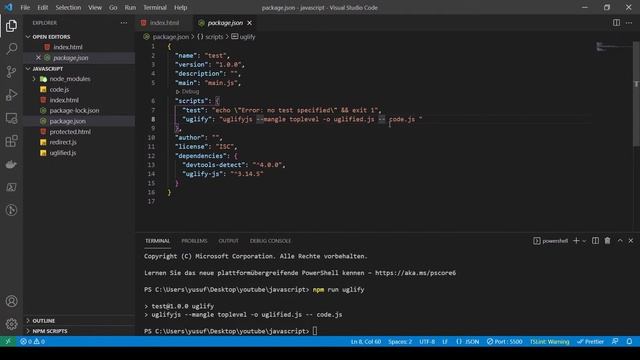640x360 pixels.
Task: Open the Source Control view
Action: [x=11, y=72]
